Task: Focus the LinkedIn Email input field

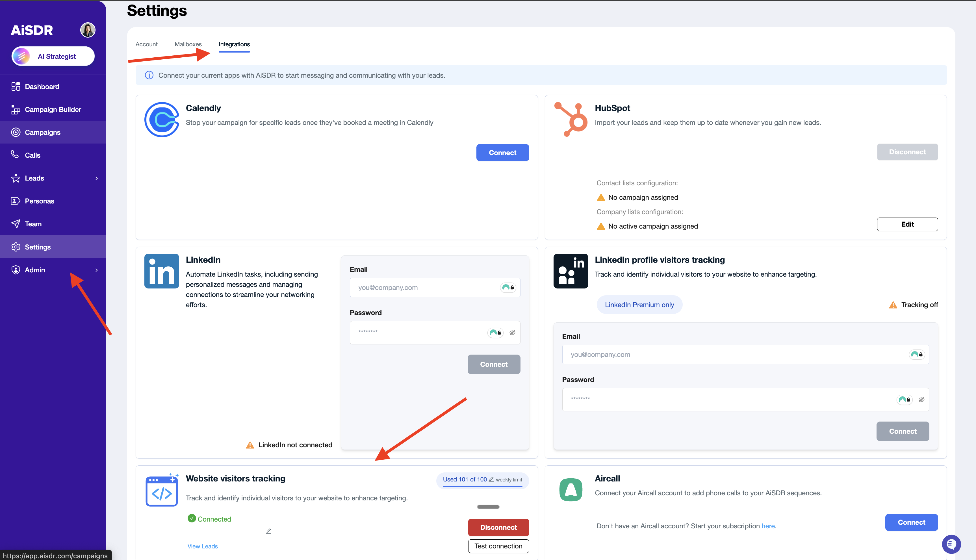Action: coord(435,287)
